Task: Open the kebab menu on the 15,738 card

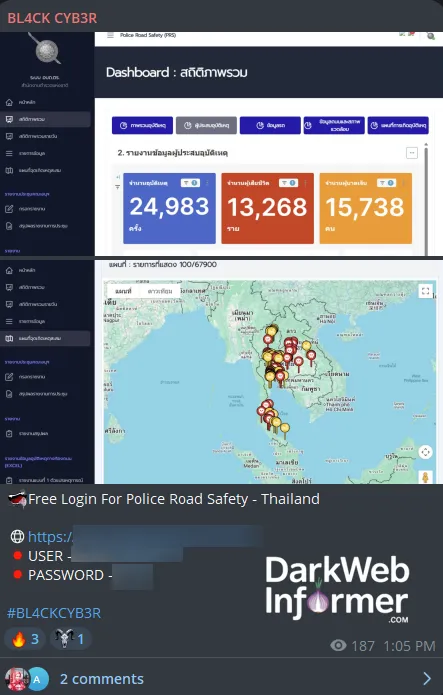Action: tap(404, 183)
